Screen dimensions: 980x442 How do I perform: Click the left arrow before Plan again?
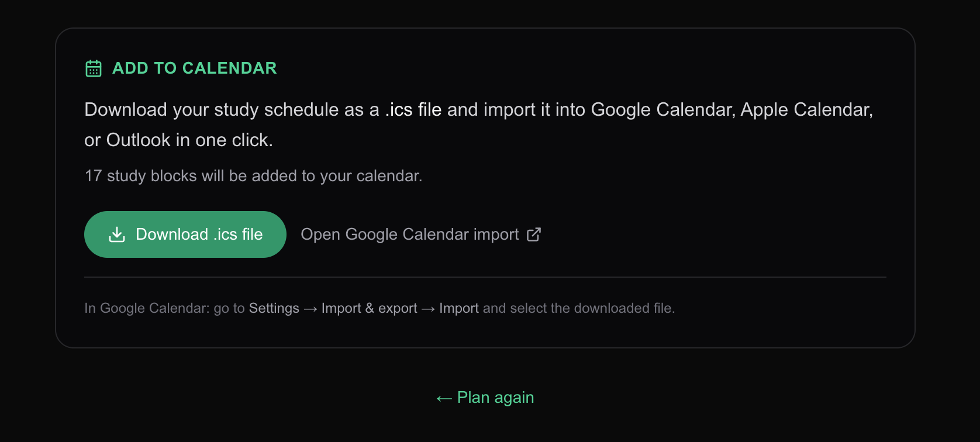coord(444,399)
